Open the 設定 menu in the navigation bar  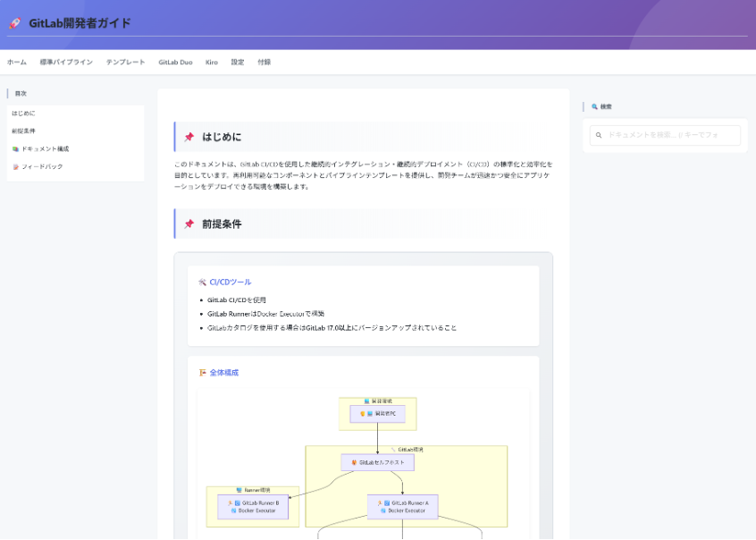coord(238,63)
